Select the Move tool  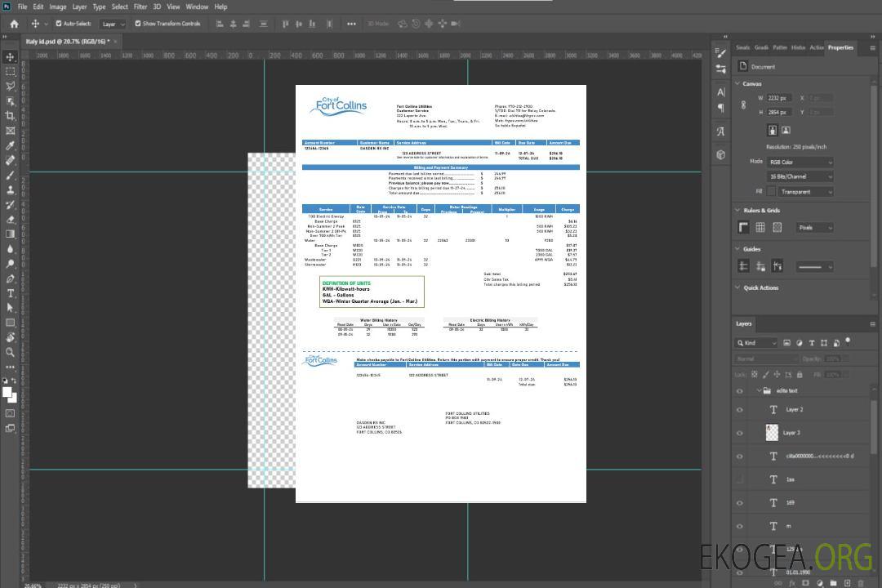[10, 57]
